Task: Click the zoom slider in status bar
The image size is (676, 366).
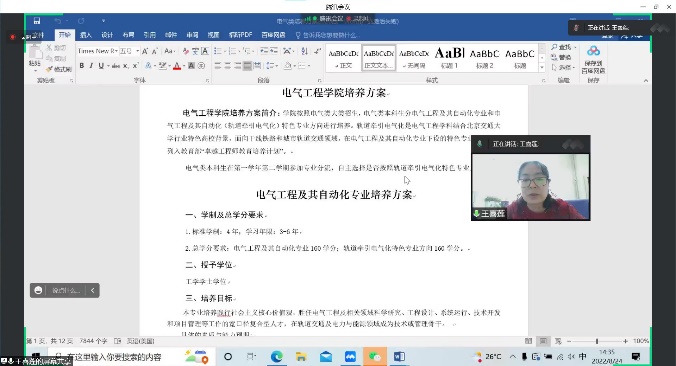Action: point(597,341)
